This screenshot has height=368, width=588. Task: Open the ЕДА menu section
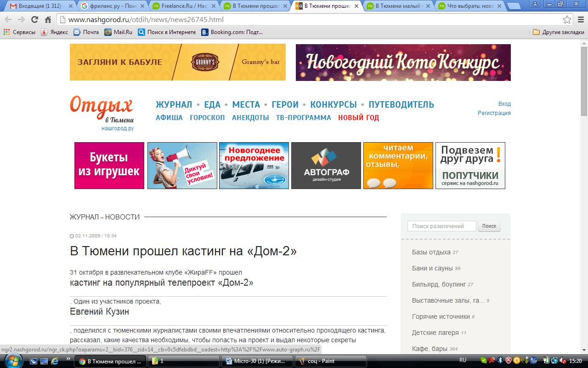pyautogui.click(x=212, y=104)
